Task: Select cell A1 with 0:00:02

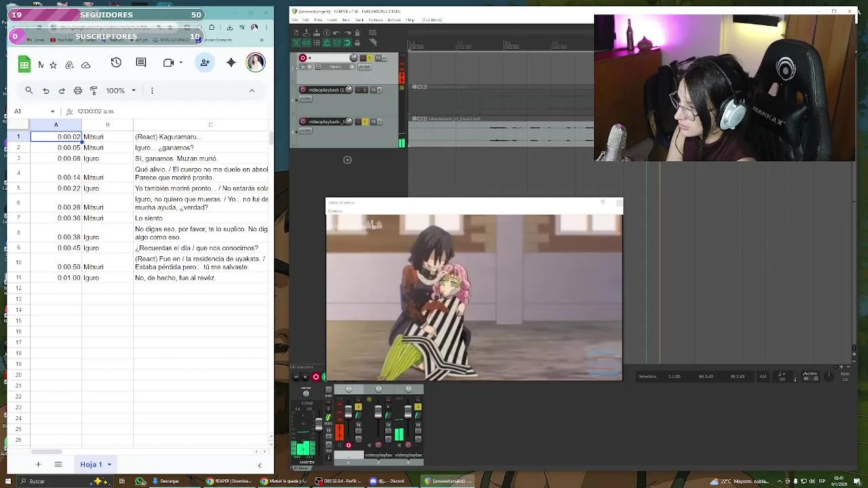Action: 56,136
